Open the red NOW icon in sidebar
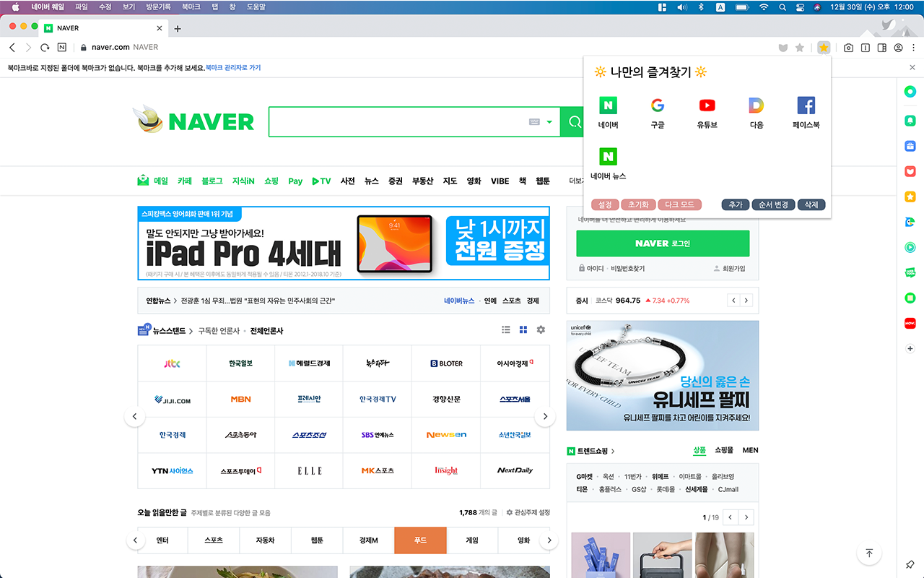Screen dimensions: 924x578 (x=910, y=323)
